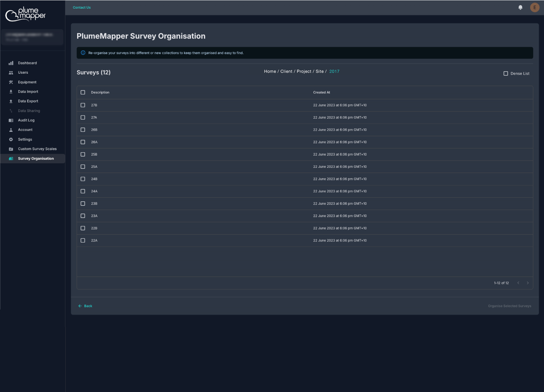
Task: Select the checkbox for survey 26B
Action: [83, 130]
